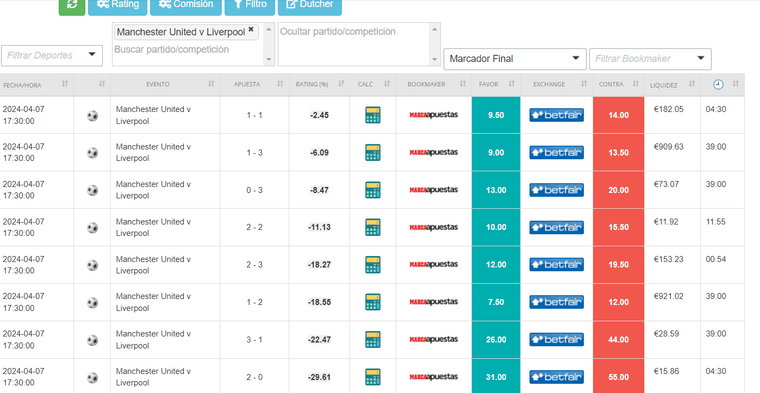The height and width of the screenshot is (393, 760).
Task: Sort by the CALC column header
Action: coord(373,84)
